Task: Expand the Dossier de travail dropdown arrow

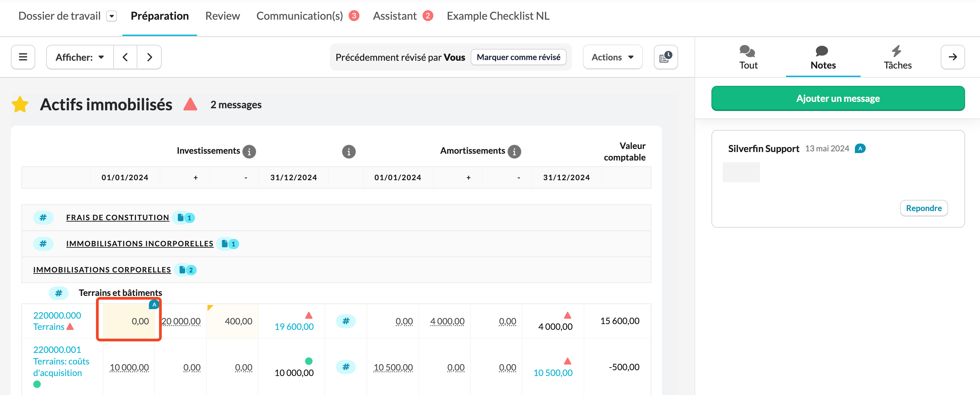Action: click(x=112, y=16)
